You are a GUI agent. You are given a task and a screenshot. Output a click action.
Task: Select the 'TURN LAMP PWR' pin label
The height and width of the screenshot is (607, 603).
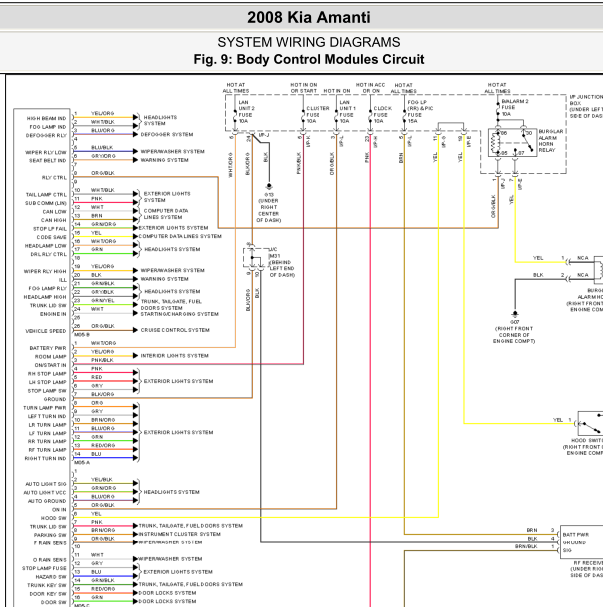pyautogui.click(x=45, y=408)
